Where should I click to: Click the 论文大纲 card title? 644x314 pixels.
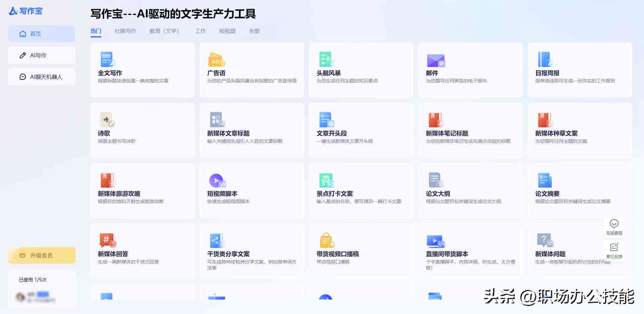point(438,194)
